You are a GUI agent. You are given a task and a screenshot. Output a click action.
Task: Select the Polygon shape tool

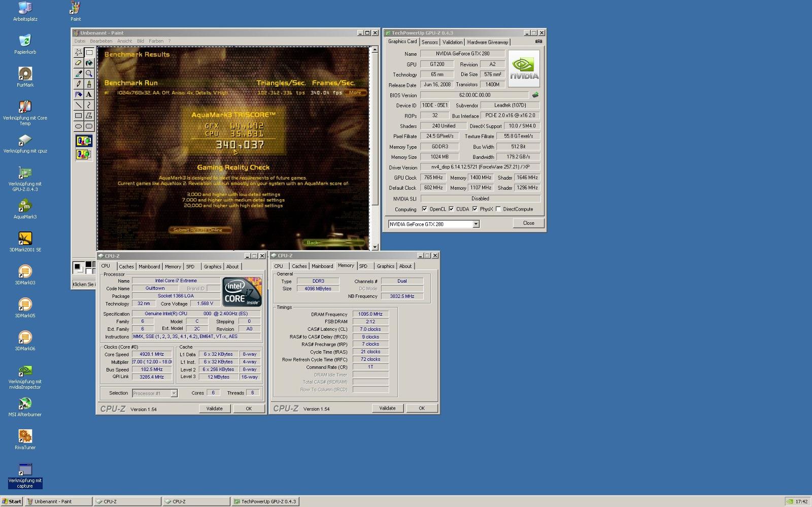(89, 116)
